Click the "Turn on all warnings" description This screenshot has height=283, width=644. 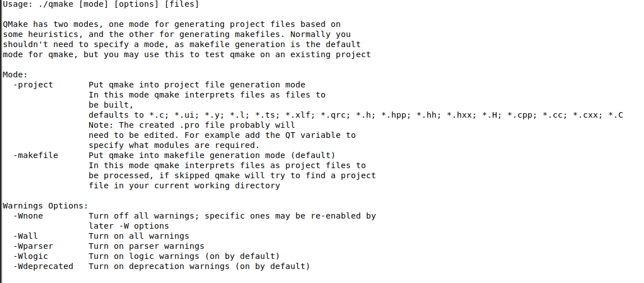click(x=138, y=236)
